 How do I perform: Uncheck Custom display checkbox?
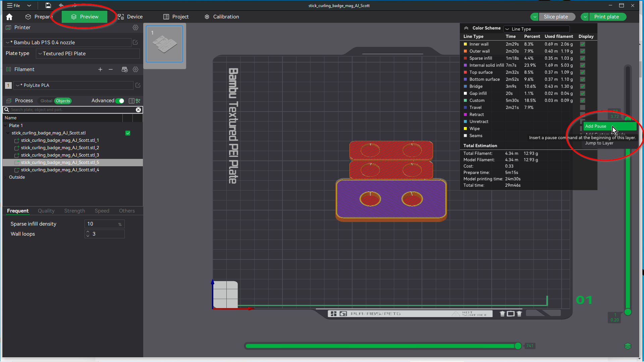tap(583, 100)
